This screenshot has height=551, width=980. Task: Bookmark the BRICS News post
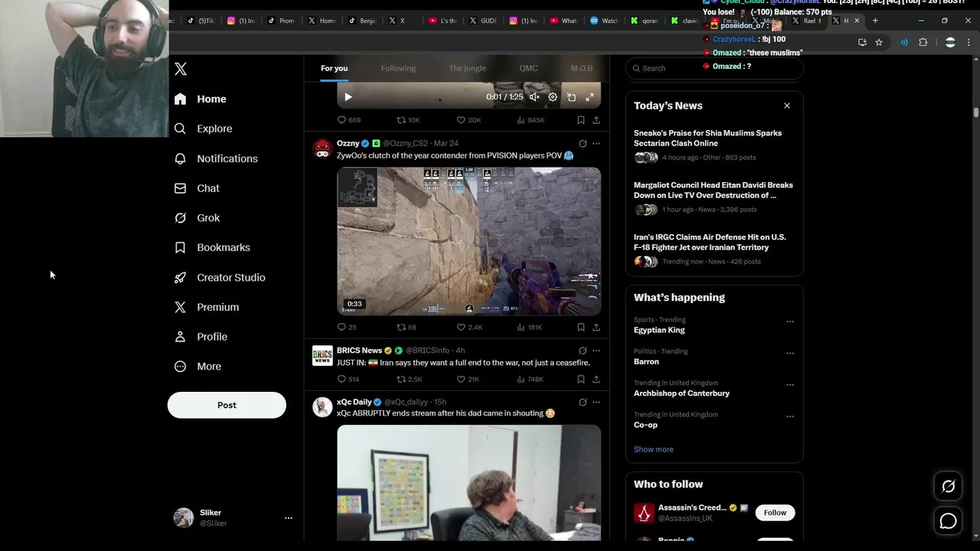coord(581,380)
